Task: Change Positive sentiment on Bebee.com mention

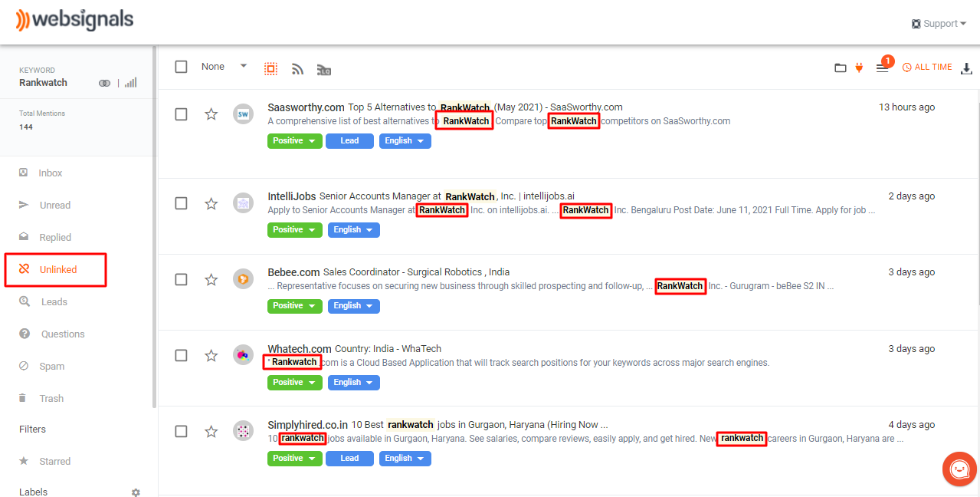Action: point(294,306)
